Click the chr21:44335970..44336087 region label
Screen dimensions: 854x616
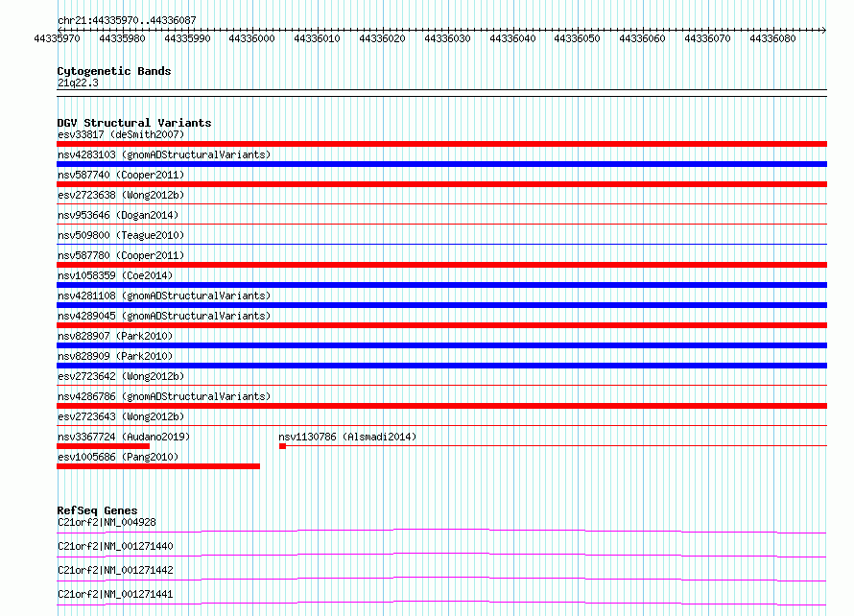127,20
